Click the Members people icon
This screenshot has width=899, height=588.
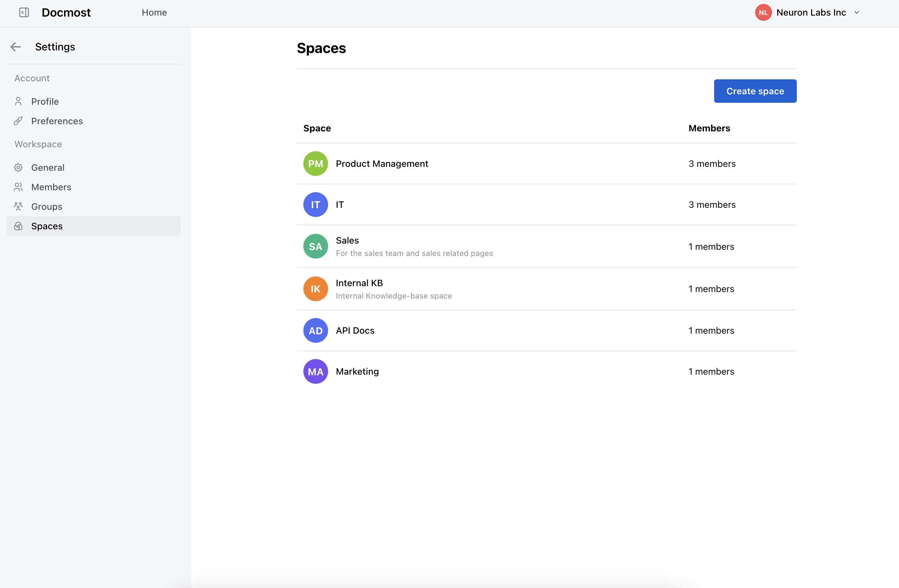pyautogui.click(x=18, y=187)
